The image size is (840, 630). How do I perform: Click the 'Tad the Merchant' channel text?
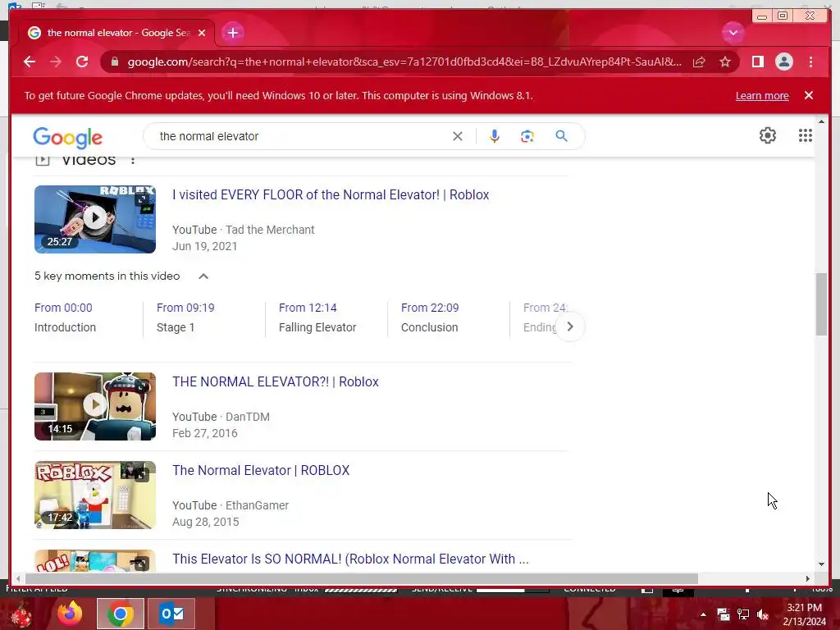coord(270,230)
